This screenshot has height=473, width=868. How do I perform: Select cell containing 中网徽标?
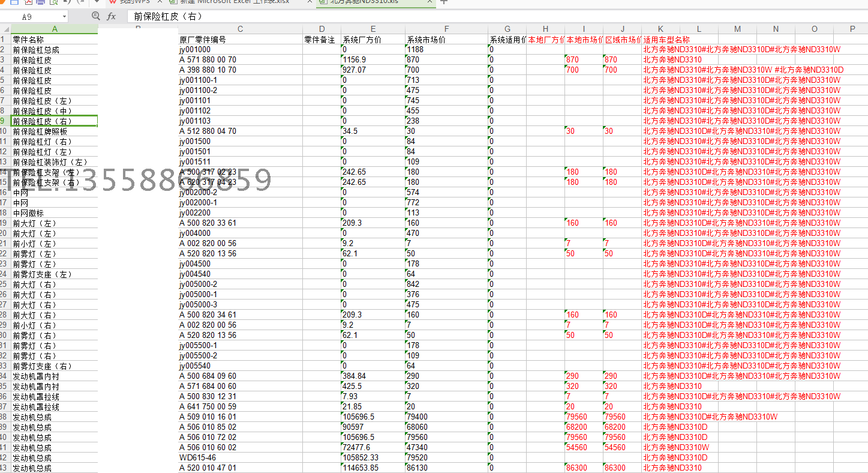(55, 213)
